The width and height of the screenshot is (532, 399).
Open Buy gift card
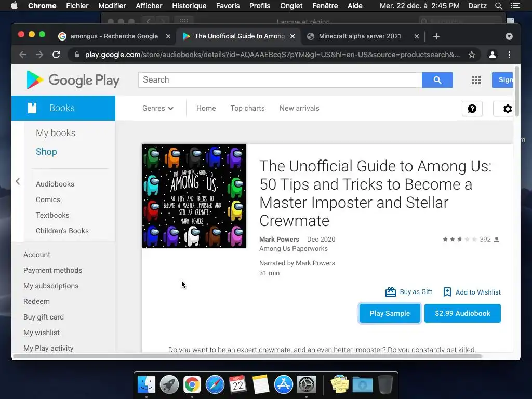coord(44,317)
